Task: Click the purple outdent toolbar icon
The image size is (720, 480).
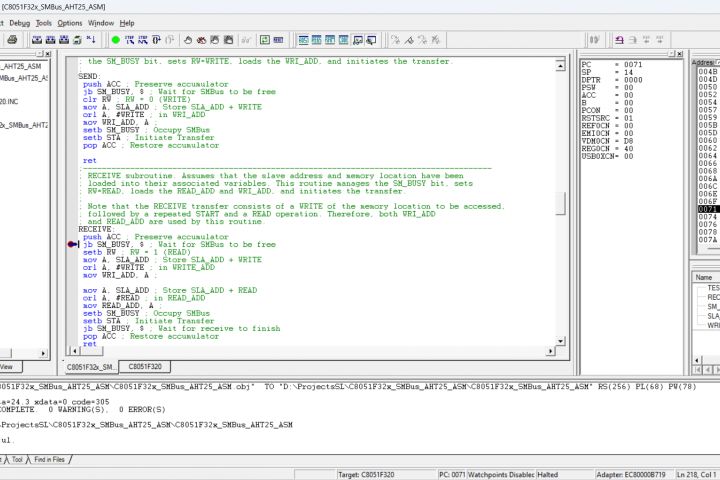Action: point(619,40)
